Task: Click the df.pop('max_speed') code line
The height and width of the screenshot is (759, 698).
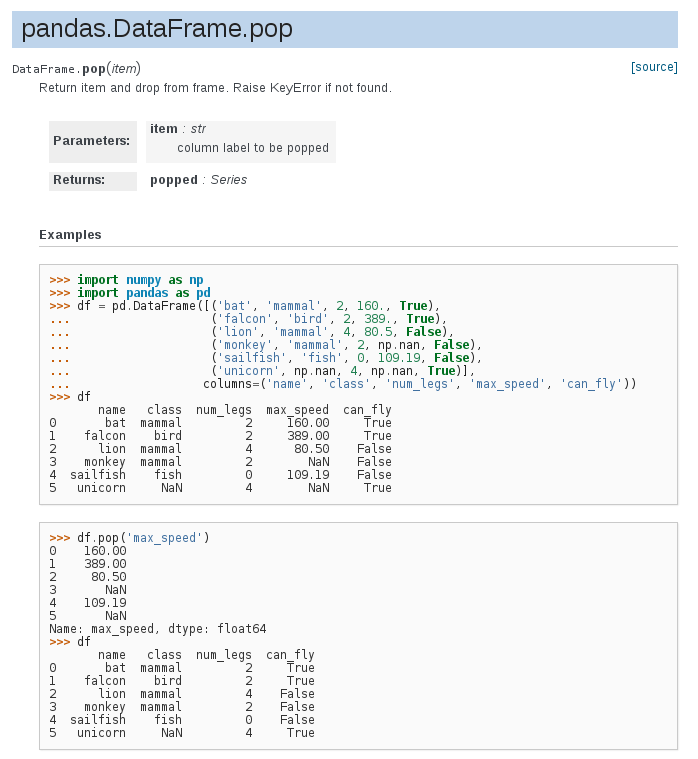Action: coord(129,538)
